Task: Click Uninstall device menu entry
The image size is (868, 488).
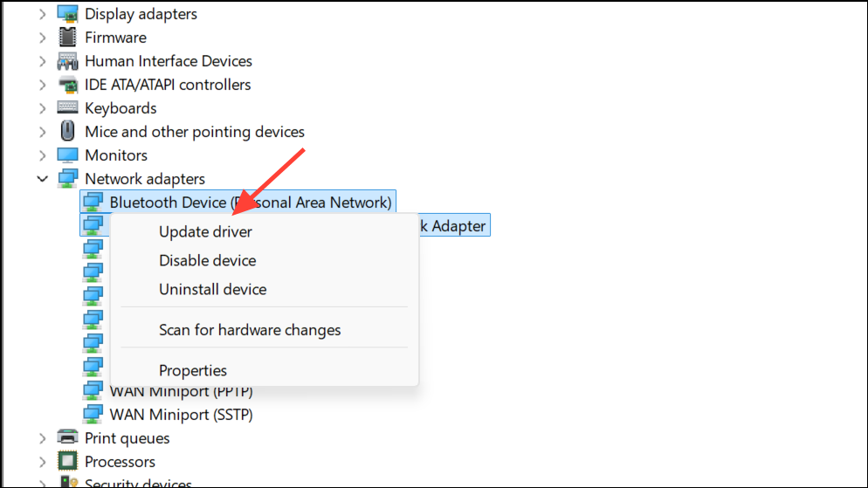Action: tap(212, 289)
